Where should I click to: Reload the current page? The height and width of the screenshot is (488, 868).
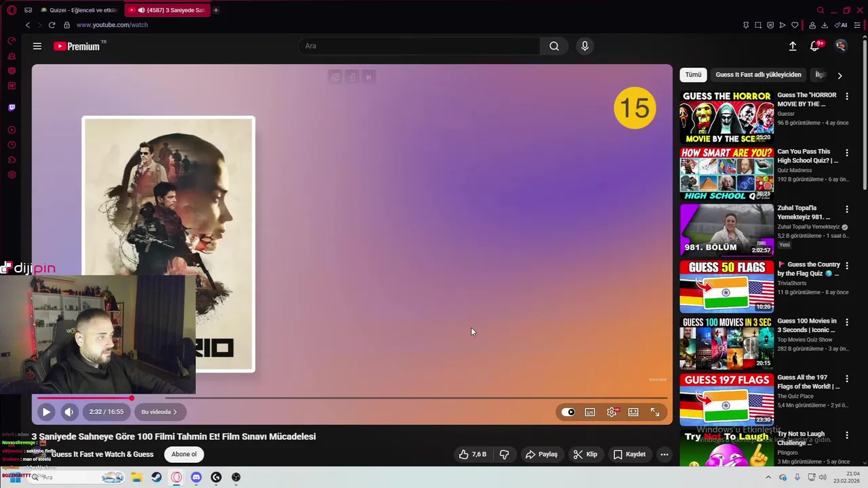click(x=52, y=25)
